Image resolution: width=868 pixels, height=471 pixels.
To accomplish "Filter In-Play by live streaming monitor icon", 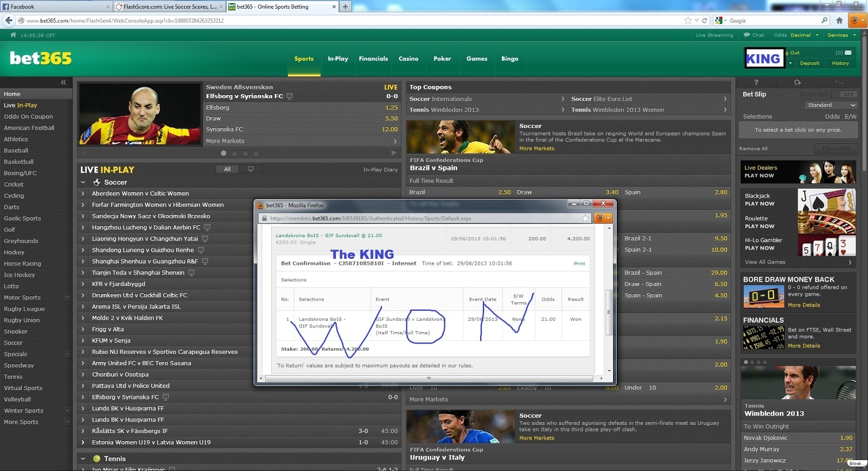I will tap(251, 169).
